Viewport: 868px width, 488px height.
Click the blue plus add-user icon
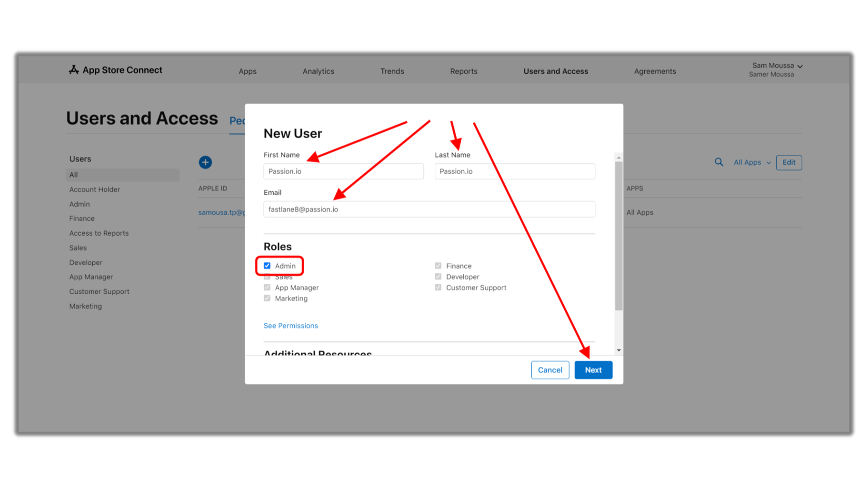pos(205,162)
